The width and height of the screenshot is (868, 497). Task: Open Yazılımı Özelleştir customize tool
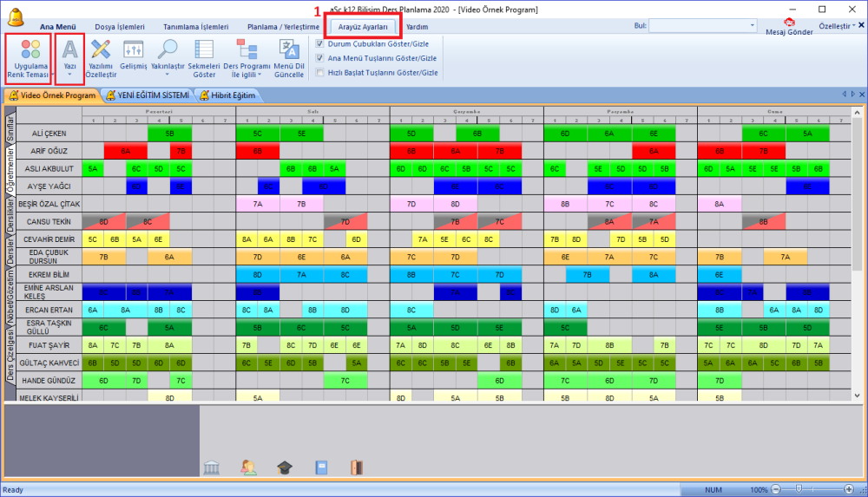[101, 59]
